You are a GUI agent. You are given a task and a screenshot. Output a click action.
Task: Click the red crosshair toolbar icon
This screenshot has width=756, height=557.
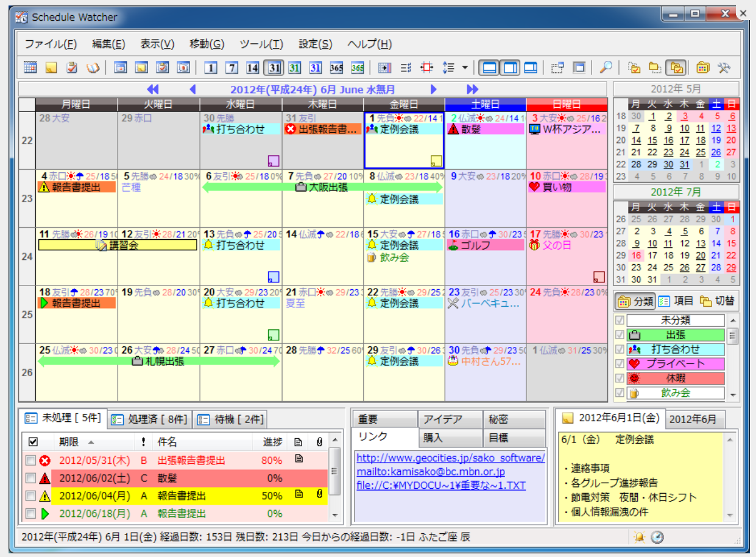pyautogui.click(x=427, y=68)
